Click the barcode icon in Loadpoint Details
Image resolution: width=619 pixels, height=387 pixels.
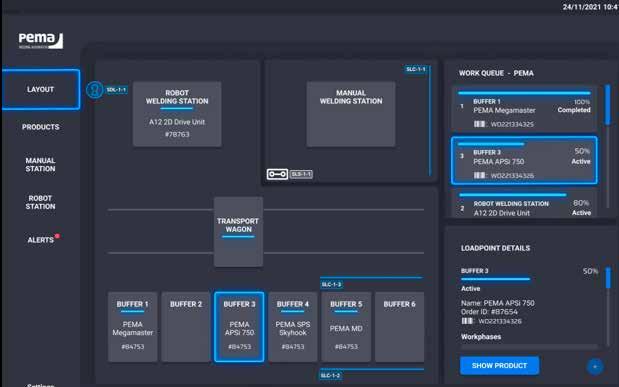[467, 321]
